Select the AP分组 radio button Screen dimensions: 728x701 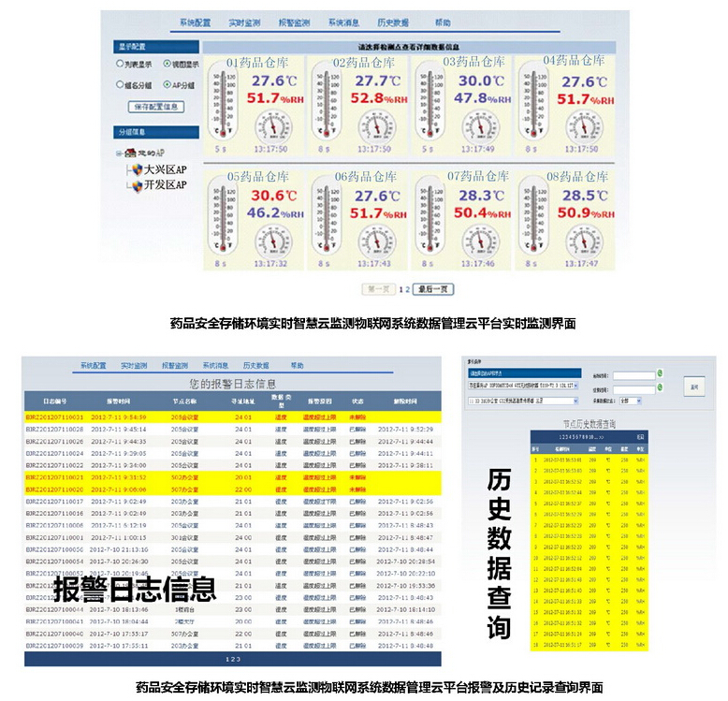point(167,84)
